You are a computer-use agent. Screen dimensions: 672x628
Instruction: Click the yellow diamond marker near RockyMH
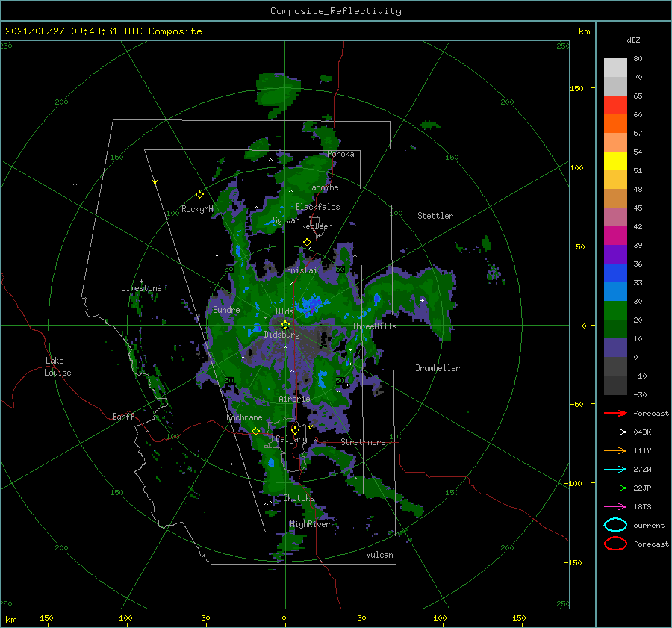(x=199, y=195)
